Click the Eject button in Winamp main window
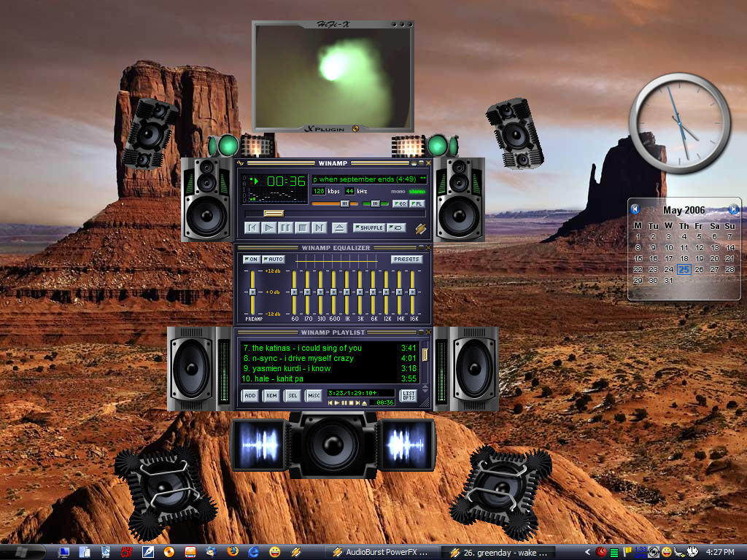747x560 pixels. pos(339,227)
